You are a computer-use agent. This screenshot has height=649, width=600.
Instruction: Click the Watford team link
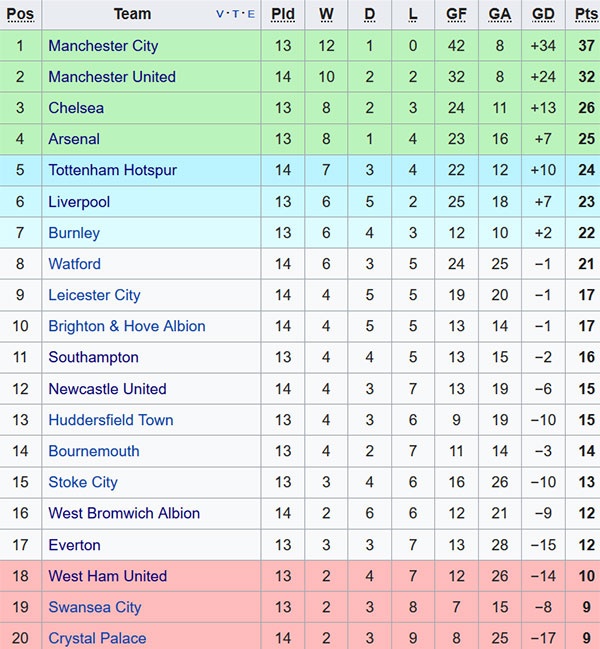[x=74, y=264]
